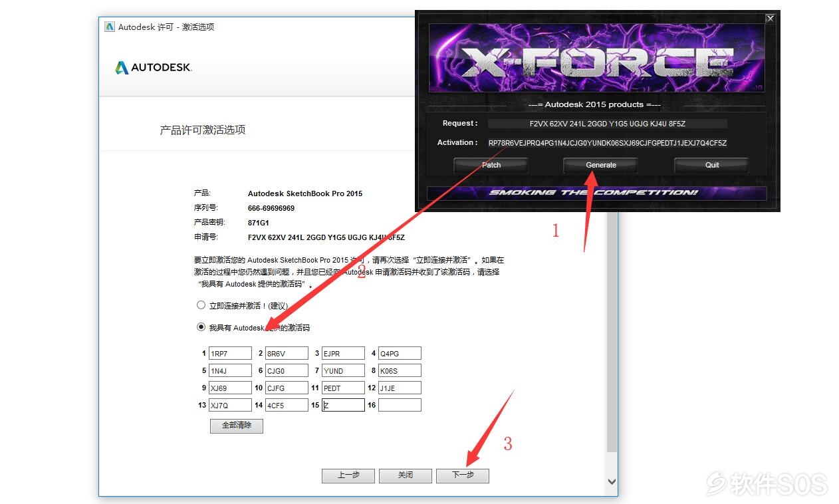Viewport: 839px width, 504px height.
Task: Click the 产品许可激活选项 heading
Action: (x=203, y=130)
